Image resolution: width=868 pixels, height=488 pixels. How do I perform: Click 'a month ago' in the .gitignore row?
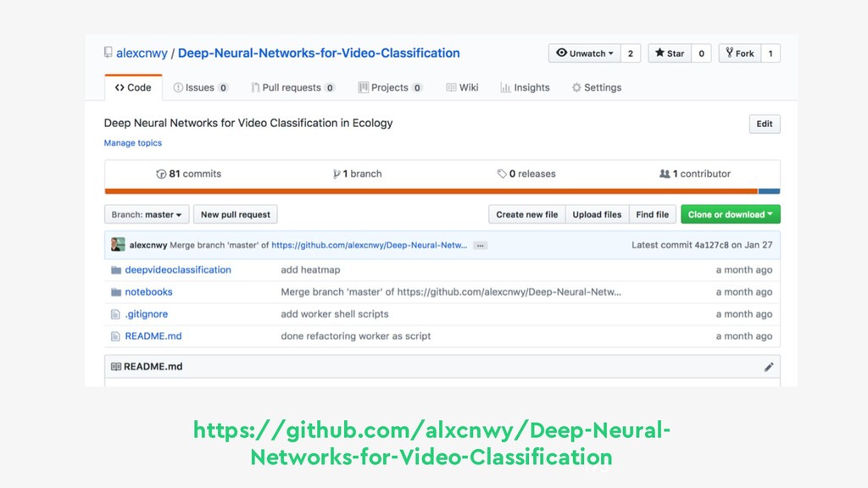click(x=744, y=314)
